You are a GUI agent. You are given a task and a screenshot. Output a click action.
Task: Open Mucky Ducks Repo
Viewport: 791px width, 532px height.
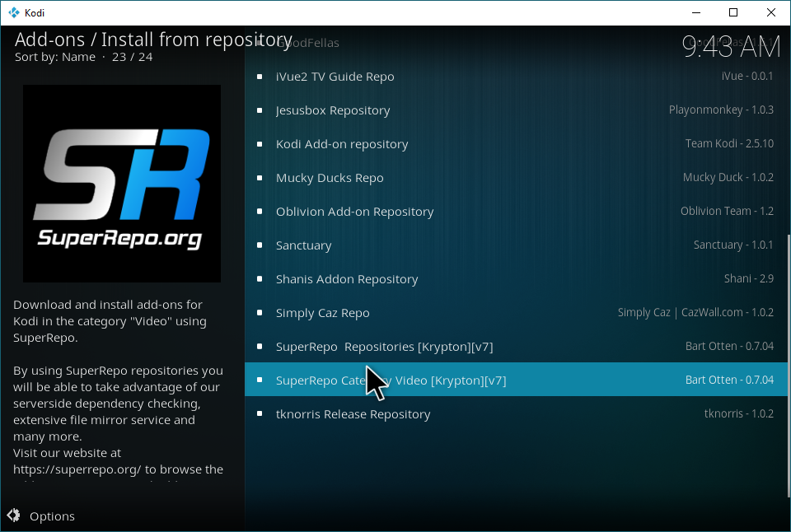pos(516,178)
